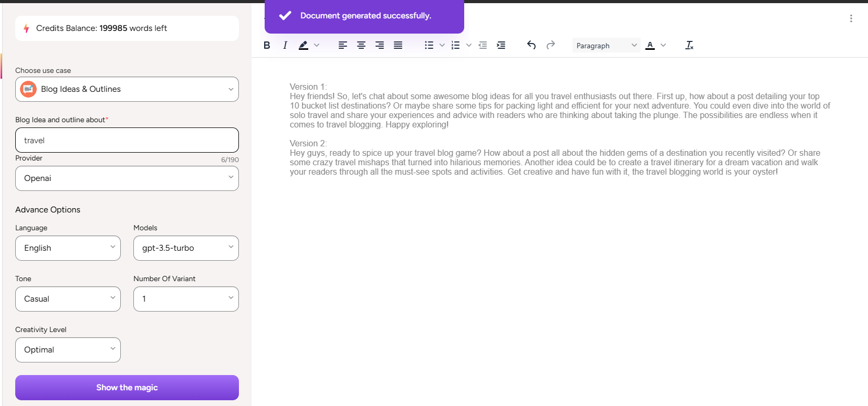This screenshot has height=406, width=868.
Task: Toggle bold formatting in the editor toolbar
Action: (x=267, y=46)
